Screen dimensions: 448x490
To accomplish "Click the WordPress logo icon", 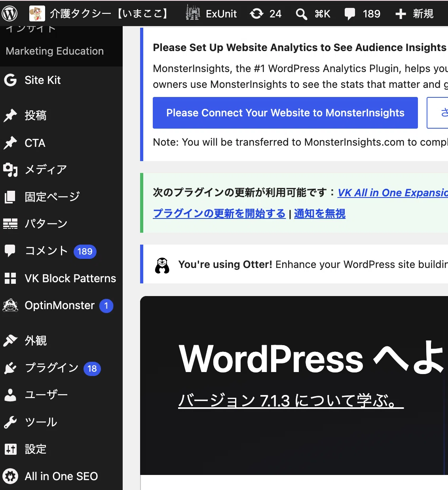I will 9,14.
